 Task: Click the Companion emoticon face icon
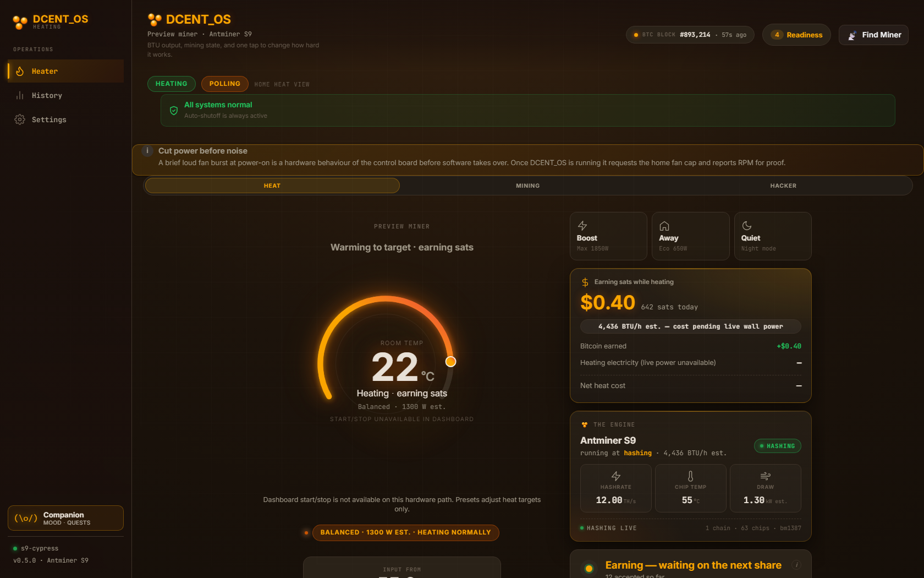click(x=26, y=518)
